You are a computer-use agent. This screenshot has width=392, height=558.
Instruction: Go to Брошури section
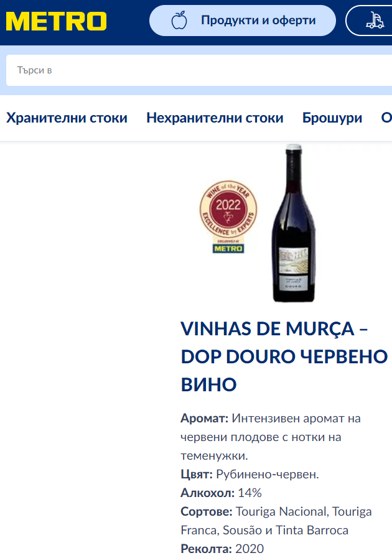pos(332,118)
